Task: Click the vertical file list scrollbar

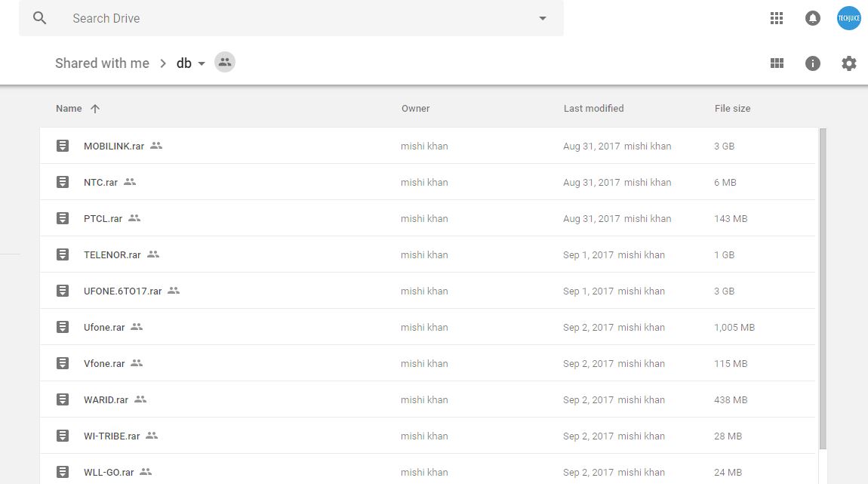Action: (823, 287)
